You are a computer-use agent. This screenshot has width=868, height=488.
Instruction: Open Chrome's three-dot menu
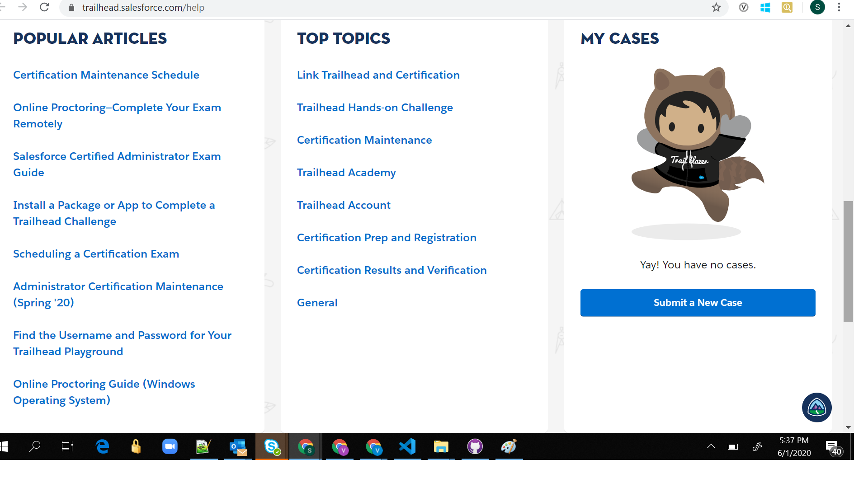point(839,7)
